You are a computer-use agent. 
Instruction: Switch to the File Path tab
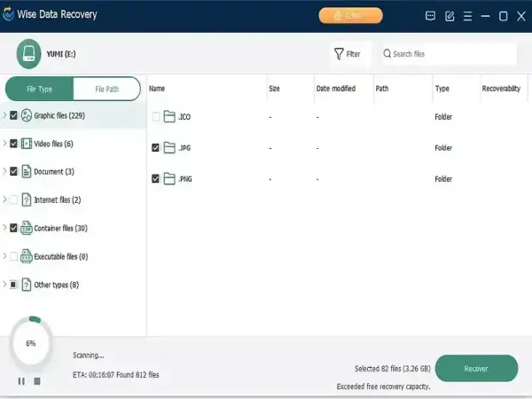pyautogui.click(x=107, y=89)
